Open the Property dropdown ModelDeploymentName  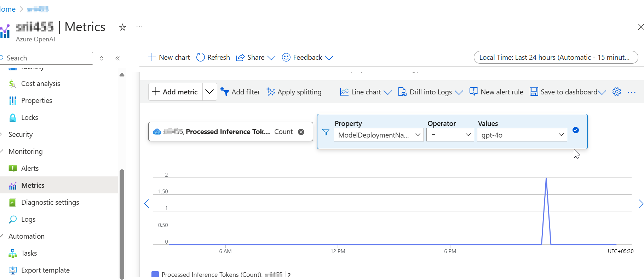[379, 135]
